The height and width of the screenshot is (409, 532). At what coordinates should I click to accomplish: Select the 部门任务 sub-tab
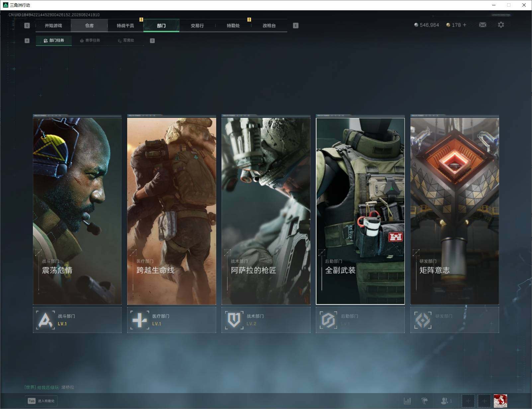tap(54, 41)
